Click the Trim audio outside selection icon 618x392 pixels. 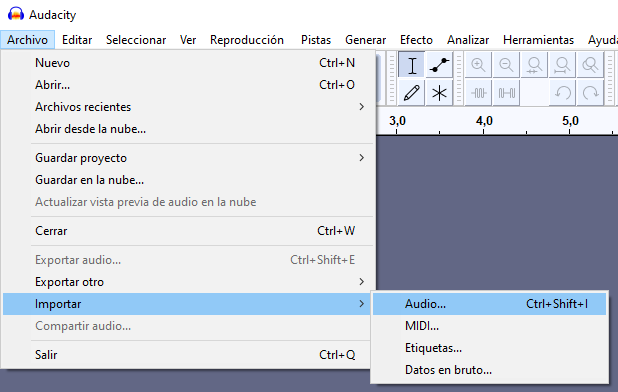coord(478,93)
